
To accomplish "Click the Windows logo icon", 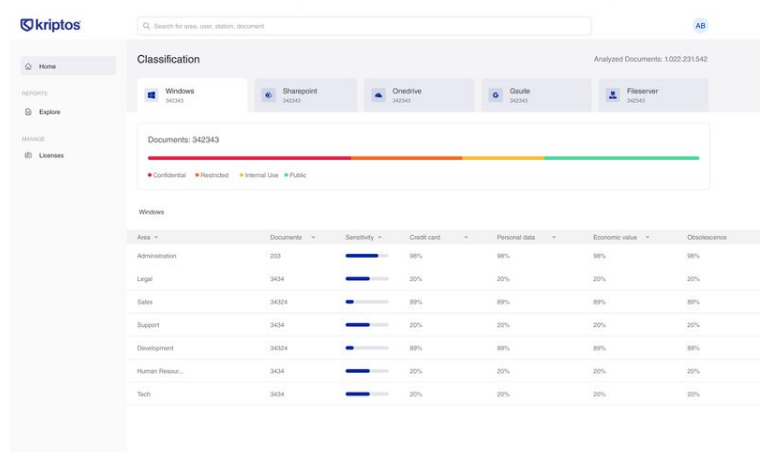I will [x=152, y=95].
